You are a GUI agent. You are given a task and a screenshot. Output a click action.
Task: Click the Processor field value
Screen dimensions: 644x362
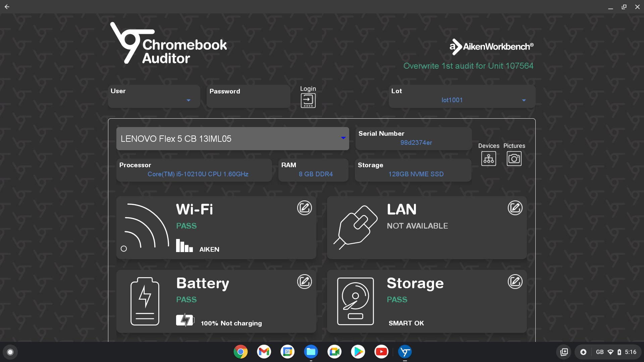click(198, 174)
